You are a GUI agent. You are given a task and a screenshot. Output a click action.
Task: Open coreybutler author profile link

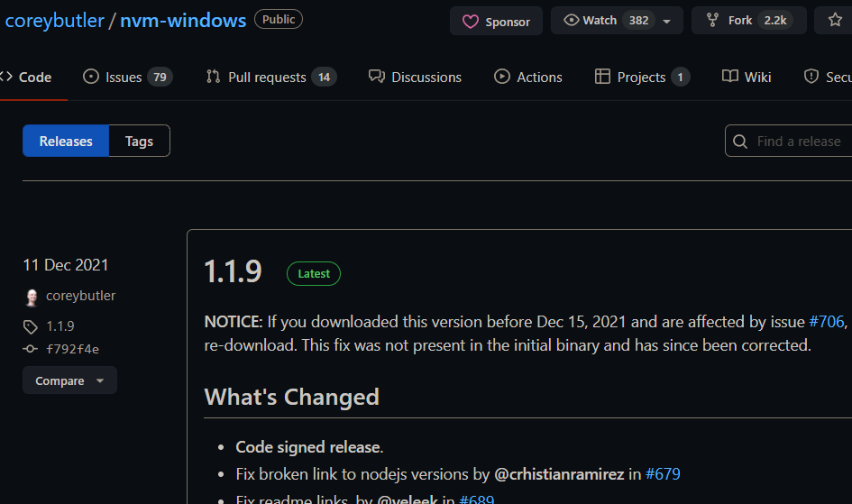pyautogui.click(x=80, y=296)
